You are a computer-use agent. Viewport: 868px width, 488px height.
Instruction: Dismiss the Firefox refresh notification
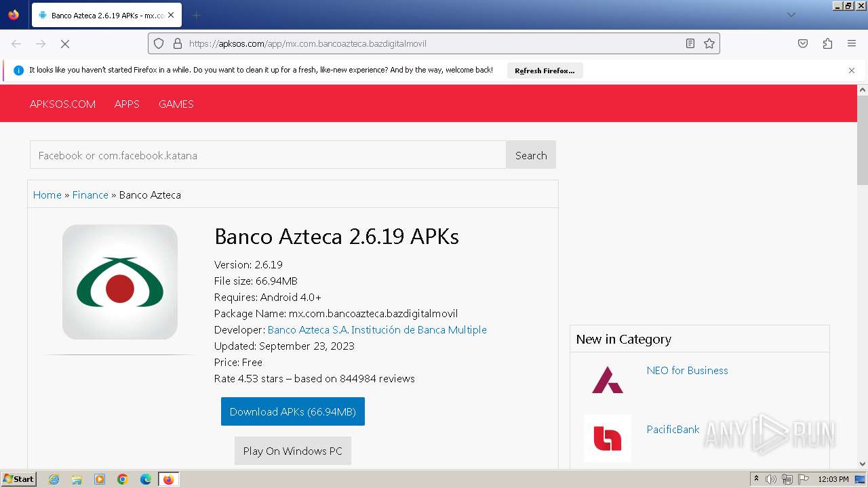[x=852, y=70]
